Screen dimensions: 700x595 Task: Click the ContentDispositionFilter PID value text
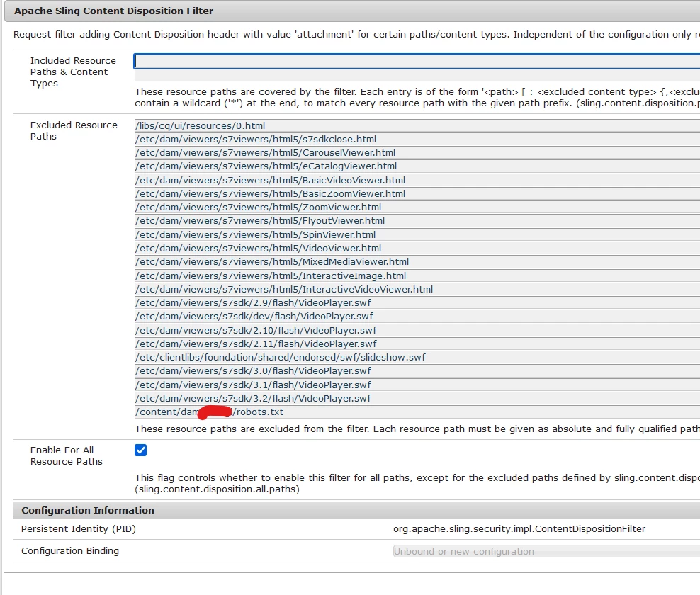tap(519, 529)
